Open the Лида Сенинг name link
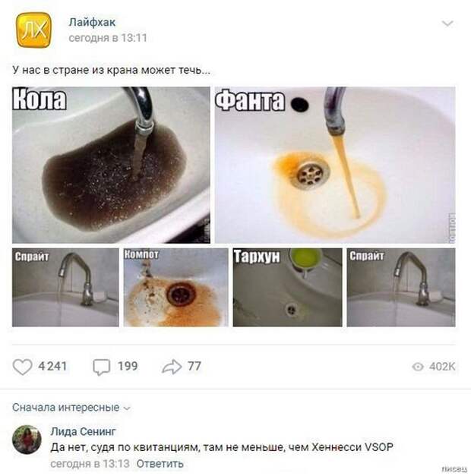471x476 pixels. tap(83, 431)
